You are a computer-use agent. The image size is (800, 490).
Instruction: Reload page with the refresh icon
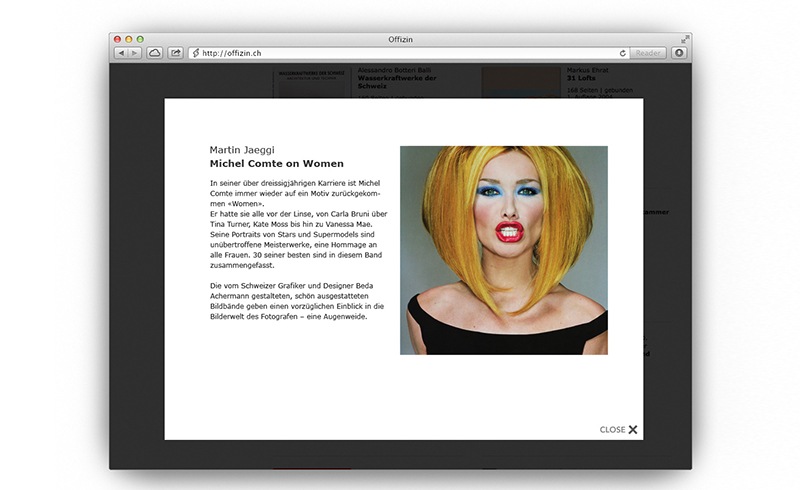click(622, 53)
